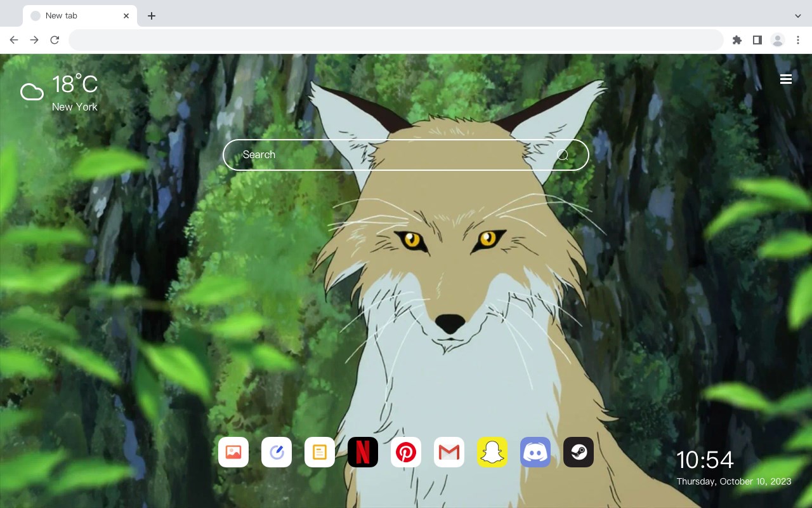Open the blue circular pencil shortcut
The height and width of the screenshot is (508, 812).
[277, 452]
